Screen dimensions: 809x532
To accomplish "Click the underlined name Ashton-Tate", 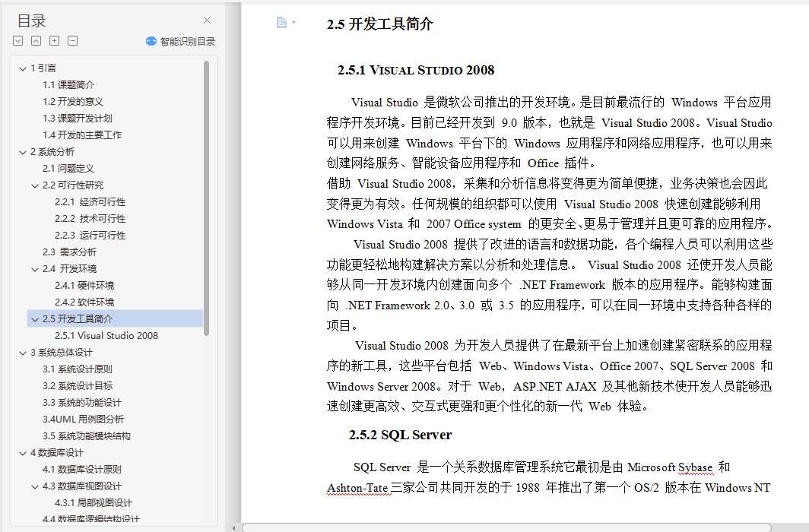I will 357,488.
